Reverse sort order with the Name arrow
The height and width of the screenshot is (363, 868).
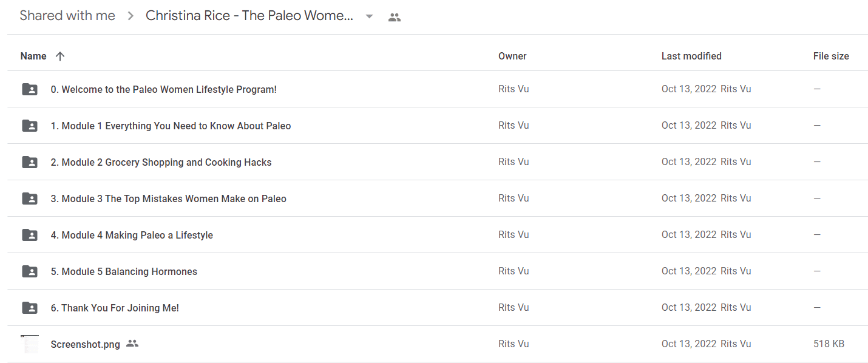point(59,56)
